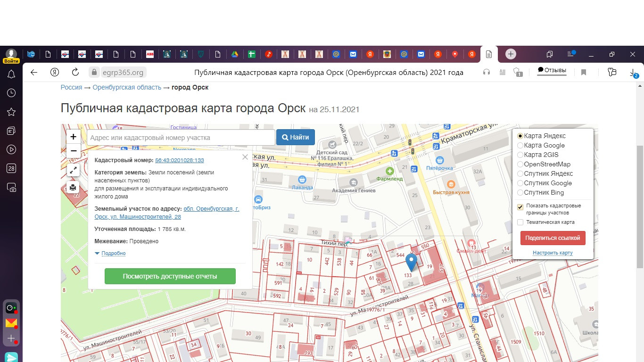Select the Карта Google radio option

520,146
